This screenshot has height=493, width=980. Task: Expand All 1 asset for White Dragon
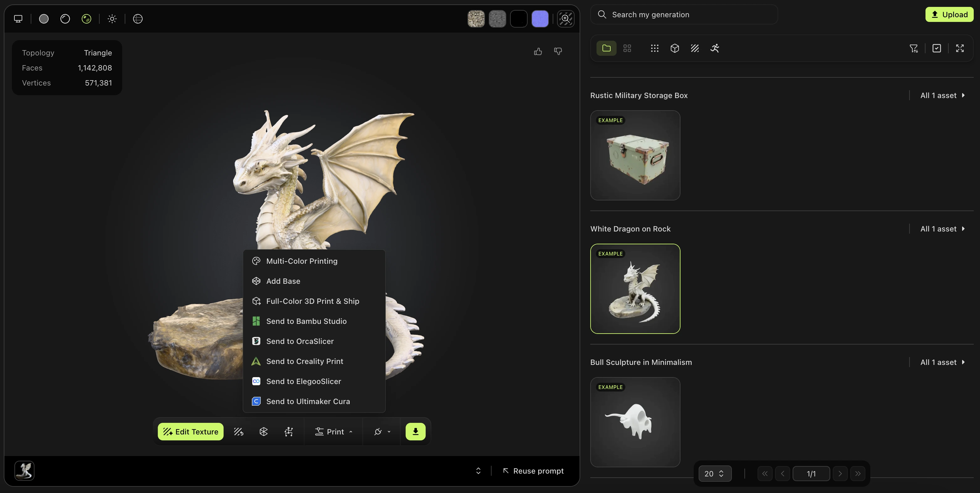point(942,229)
